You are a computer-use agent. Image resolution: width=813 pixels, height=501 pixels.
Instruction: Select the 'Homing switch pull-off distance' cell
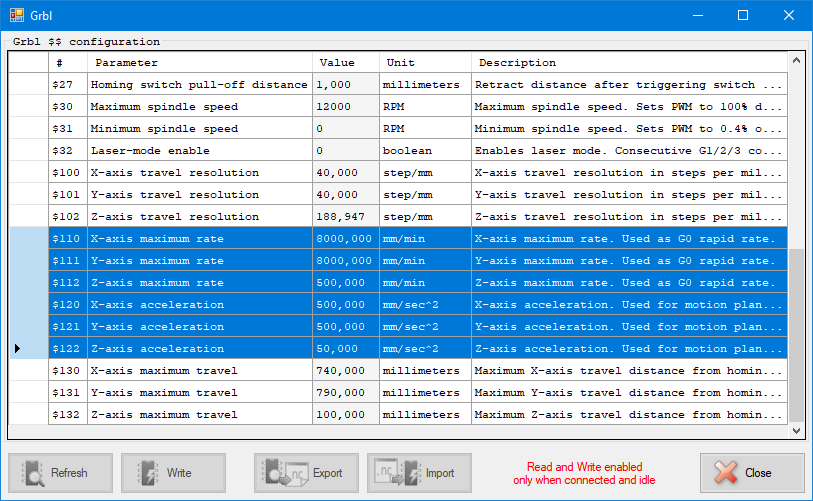[x=200, y=85]
